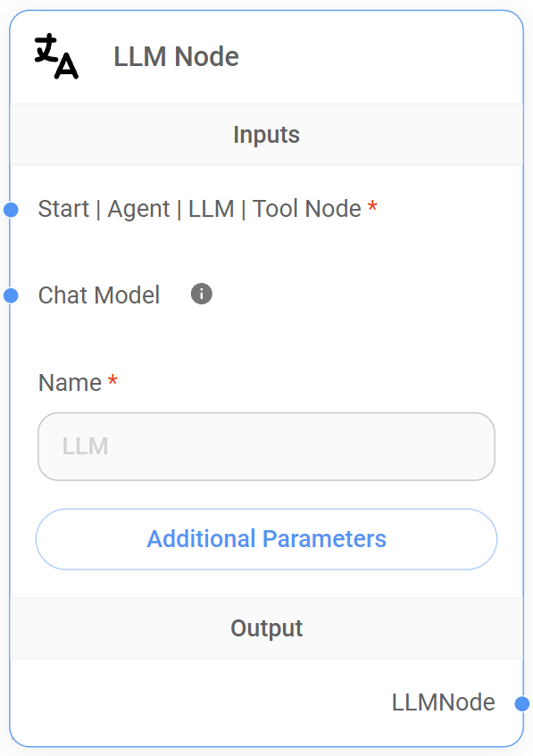Image resolution: width=533 pixels, height=756 pixels.
Task: Click the red asterisk after Tool Node
Action: pyautogui.click(x=372, y=206)
